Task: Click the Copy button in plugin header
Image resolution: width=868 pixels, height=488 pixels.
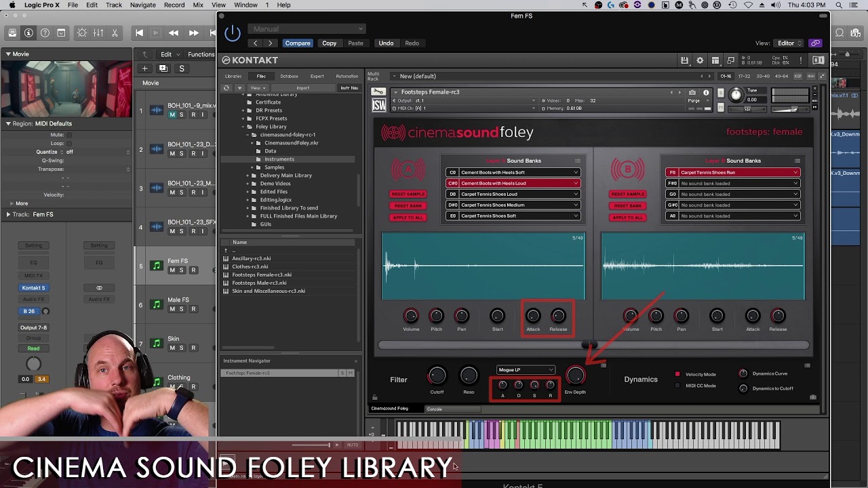Action: 329,43
